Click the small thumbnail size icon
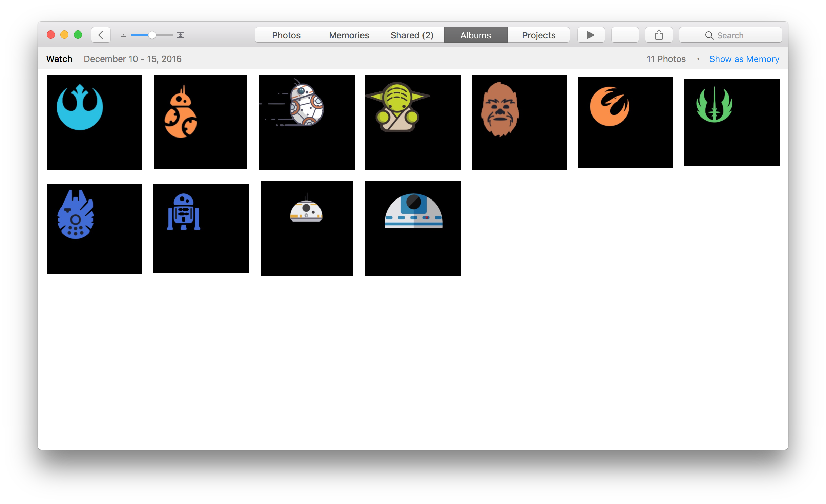Viewport: 826px width, 504px height. click(124, 35)
